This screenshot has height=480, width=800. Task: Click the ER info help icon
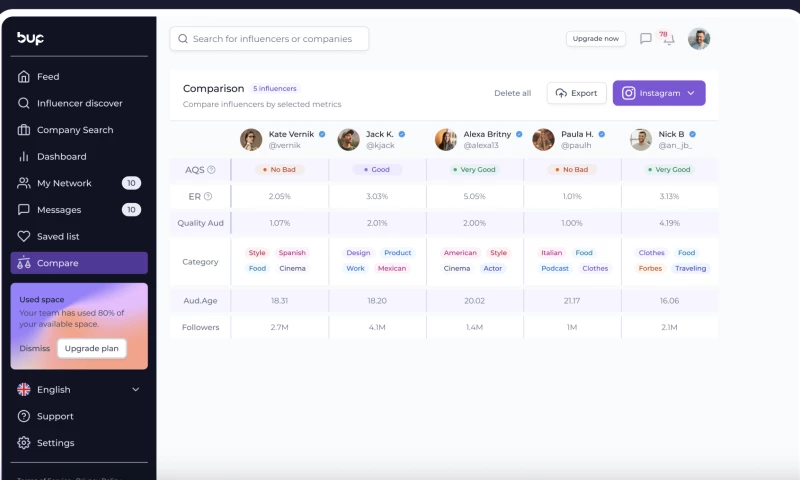(x=208, y=196)
